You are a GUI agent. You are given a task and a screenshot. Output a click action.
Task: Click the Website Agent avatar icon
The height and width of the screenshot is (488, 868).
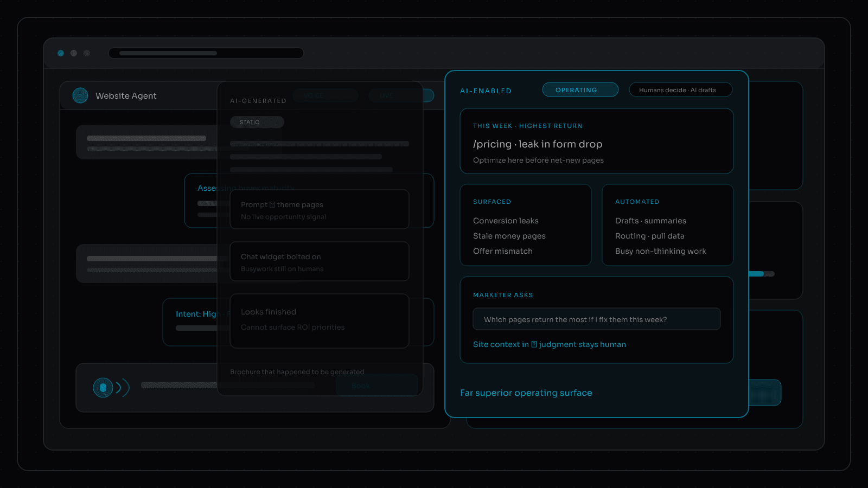(x=80, y=95)
